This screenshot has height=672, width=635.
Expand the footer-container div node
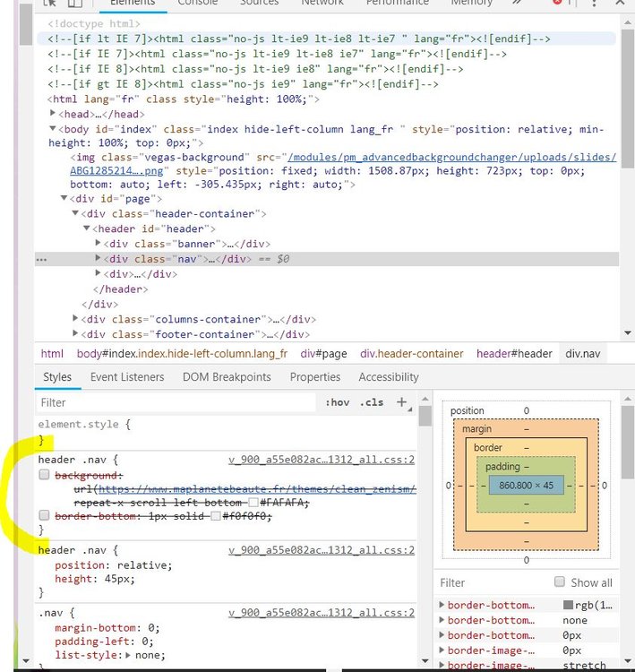click(x=75, y=333)
